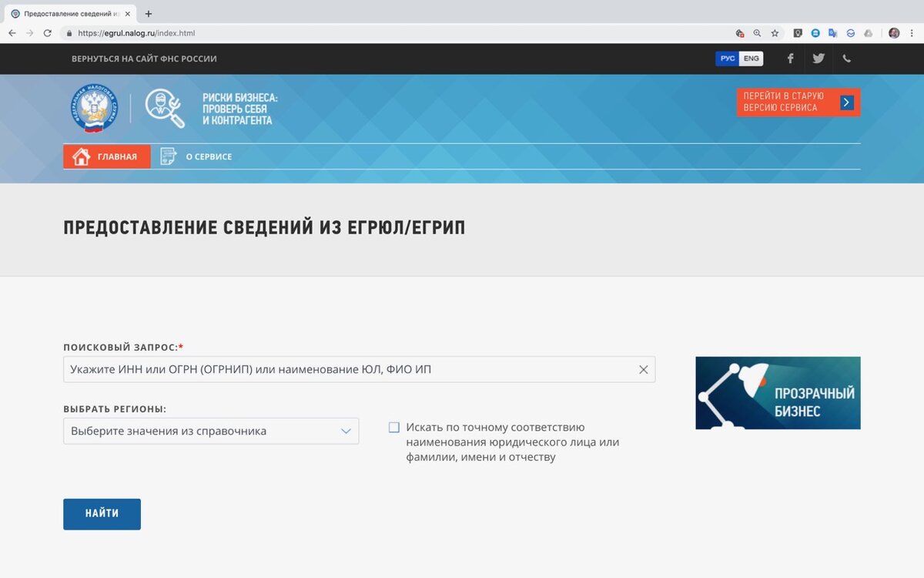Screen dimensions: 924x578
Task: Click the phone contact icon
Action: (846, 59)
